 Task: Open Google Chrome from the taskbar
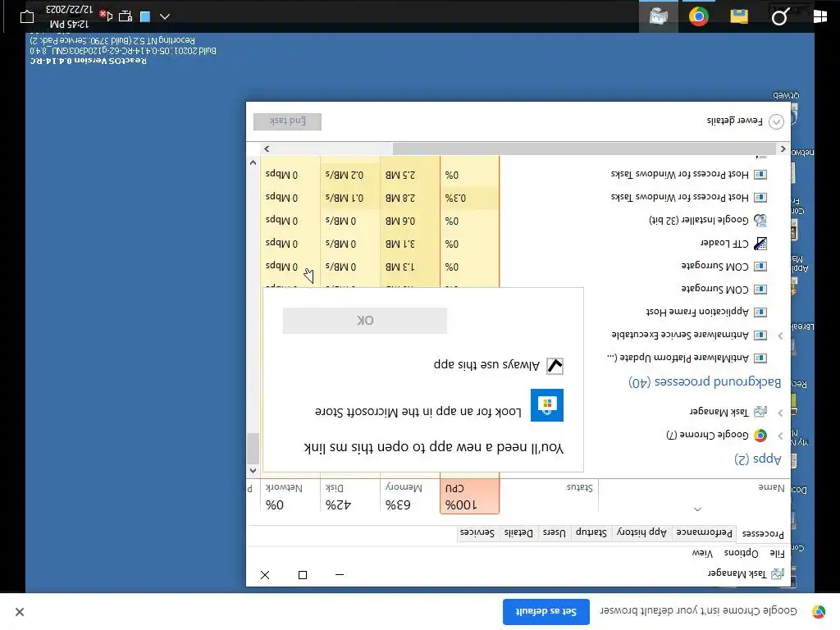click(699, 16)
